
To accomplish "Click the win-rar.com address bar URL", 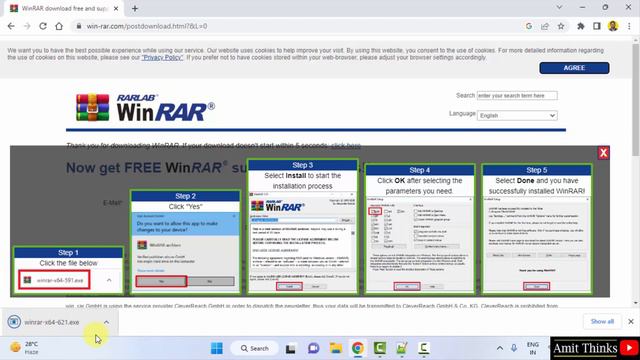I will pyautogui.click(x=147, y=26).
